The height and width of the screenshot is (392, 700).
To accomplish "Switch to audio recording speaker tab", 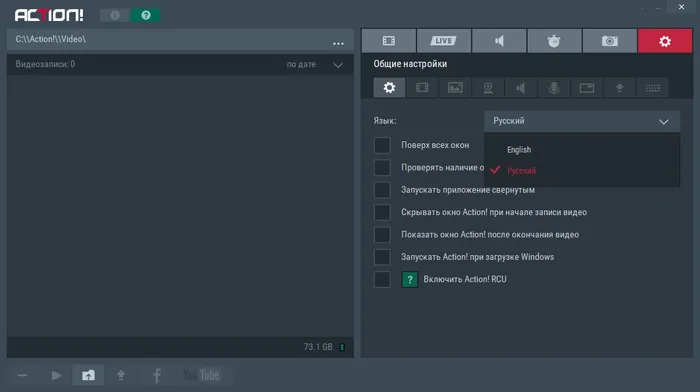I will tap(499, 41).
